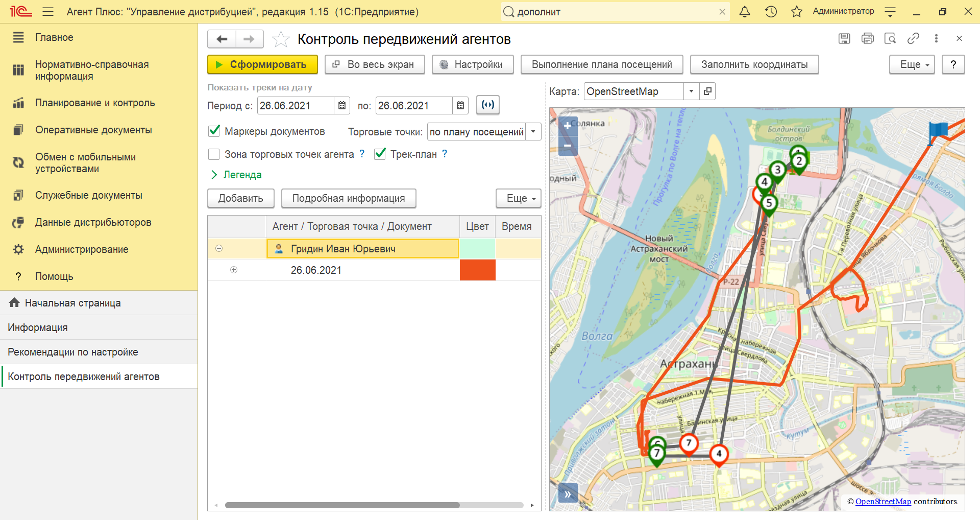The image size is (980, 520).
Task: Open 'Планирование и контроль' section
Action: pos(95,103)
